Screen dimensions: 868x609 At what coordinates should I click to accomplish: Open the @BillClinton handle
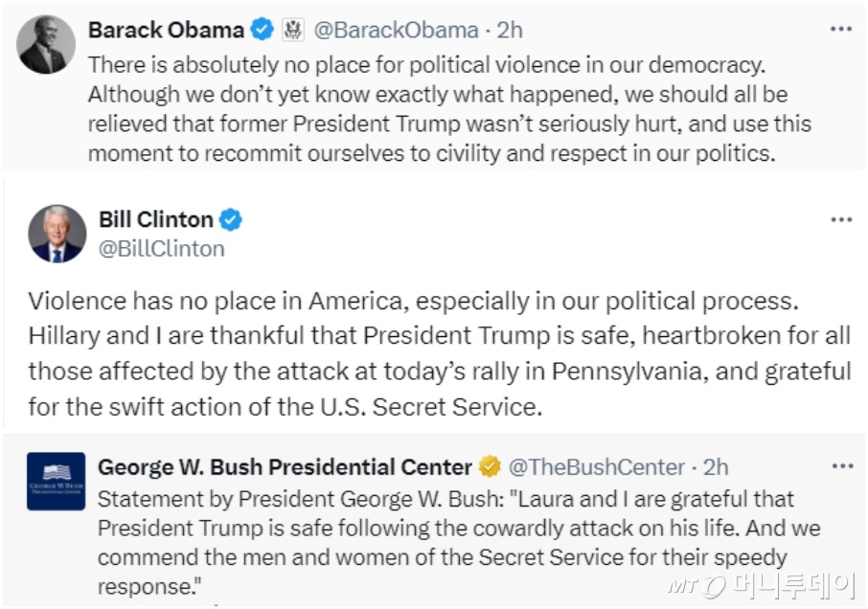[162, 249]
